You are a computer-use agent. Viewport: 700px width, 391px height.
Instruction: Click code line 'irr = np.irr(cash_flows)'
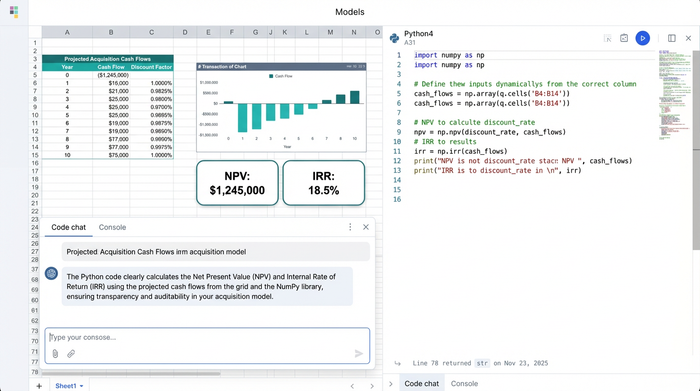460,151
